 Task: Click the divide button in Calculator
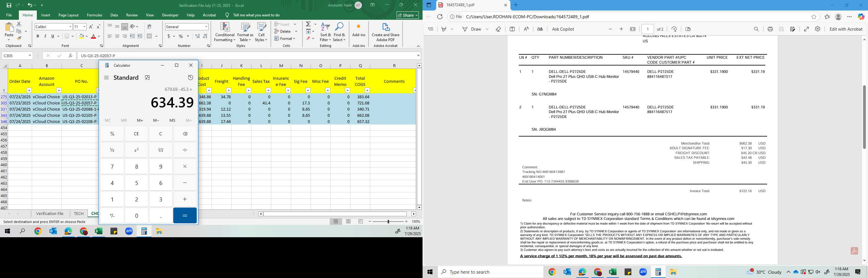(185, 150)
